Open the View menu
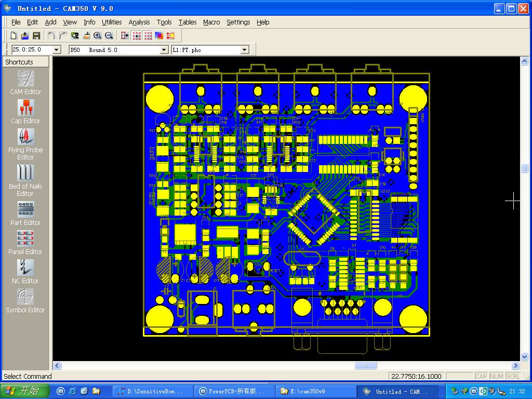 tap(70, 22)
